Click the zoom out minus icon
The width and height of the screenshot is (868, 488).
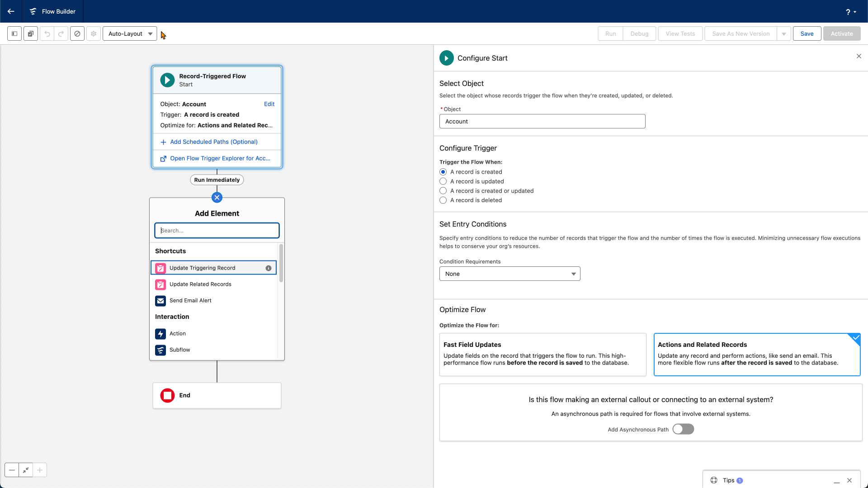[x=12, y=470]
